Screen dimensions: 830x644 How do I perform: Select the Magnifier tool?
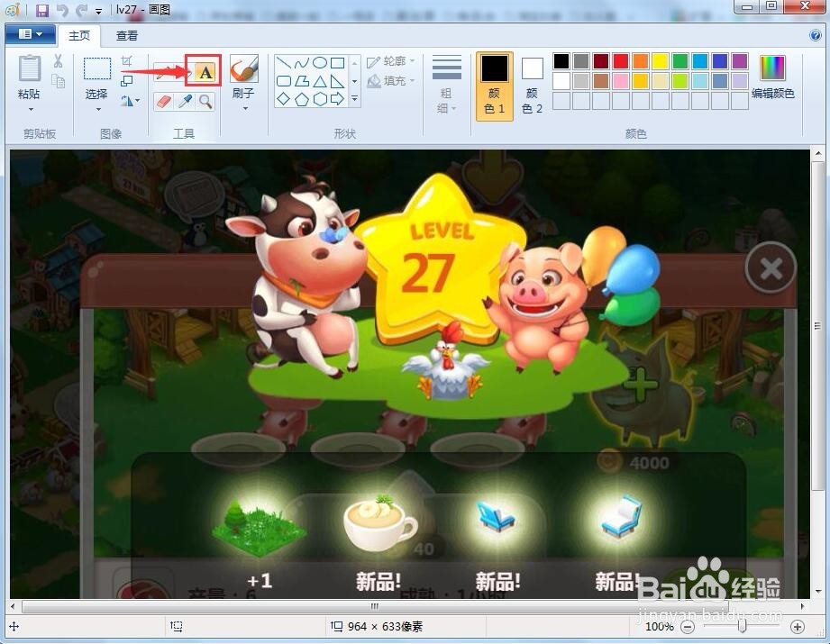(205, 101)
